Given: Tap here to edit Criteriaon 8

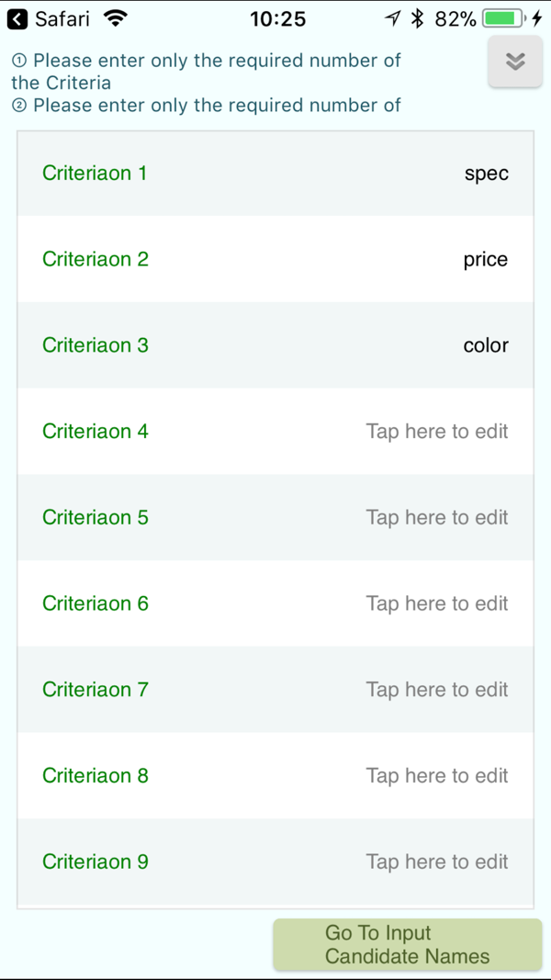Looking at the screenshot, I should pyautogui.click(x=437, y=776).
